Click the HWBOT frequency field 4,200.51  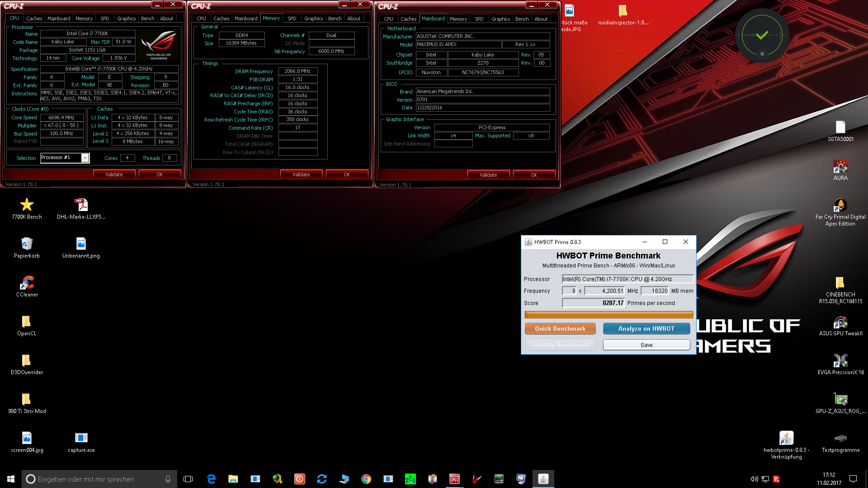coord(604,291)
